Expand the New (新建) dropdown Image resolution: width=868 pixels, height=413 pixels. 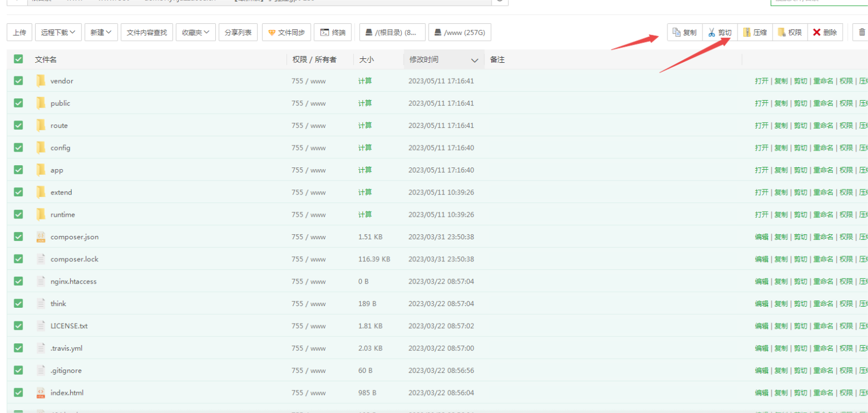[x=101, y=32]
